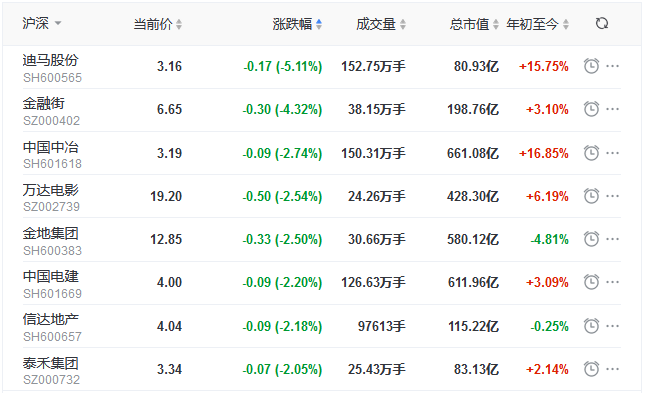
Task: Open more options for 信达地产
Action: point(613,326)
